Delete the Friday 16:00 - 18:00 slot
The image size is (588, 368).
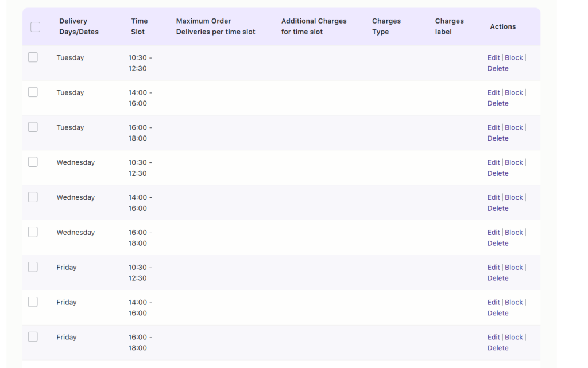tap(498, 347)
